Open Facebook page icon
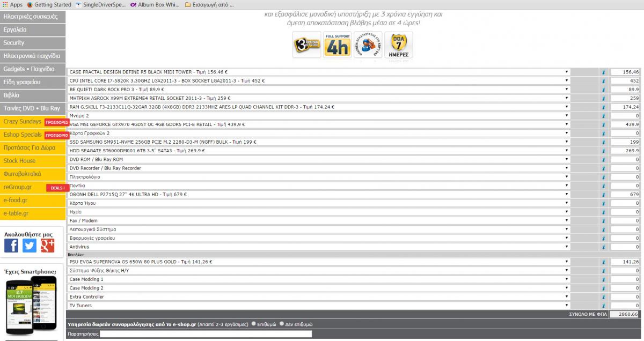The image size is (644, 341). 11,246
